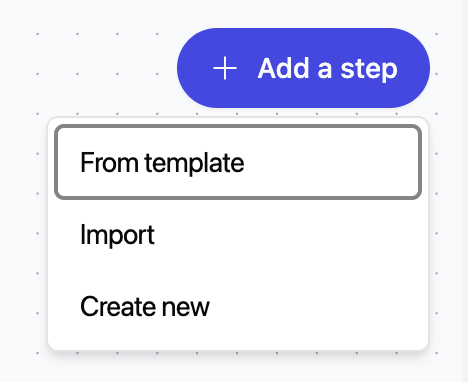Click the vertical scrollbar on the right edge
This screenshot has width=468, height=382.
465,191
